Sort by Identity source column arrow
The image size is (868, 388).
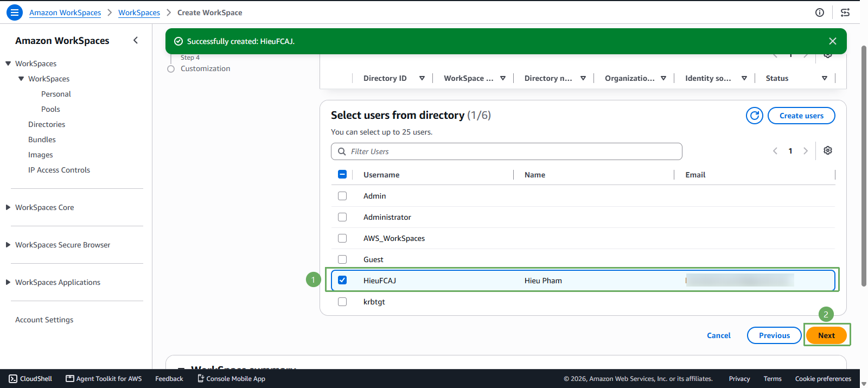(744, 78)
